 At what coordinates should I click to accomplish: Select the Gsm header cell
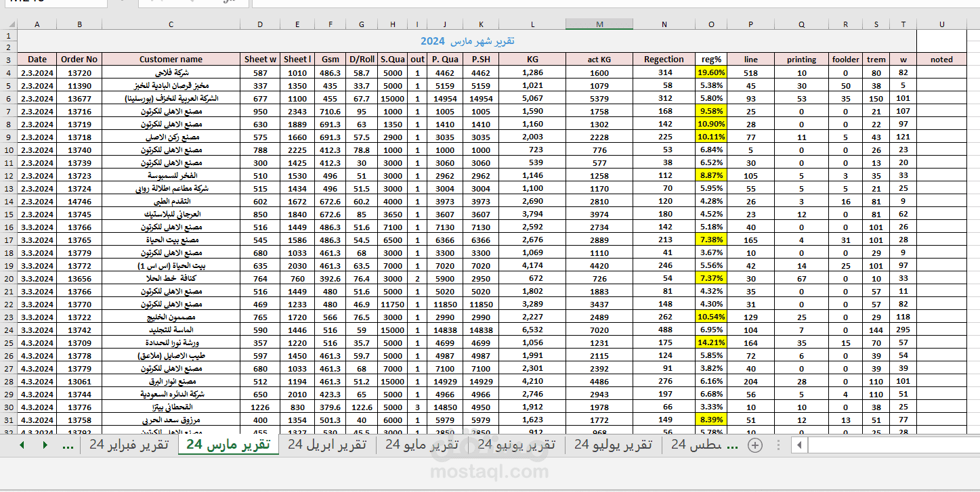(331, 60)
